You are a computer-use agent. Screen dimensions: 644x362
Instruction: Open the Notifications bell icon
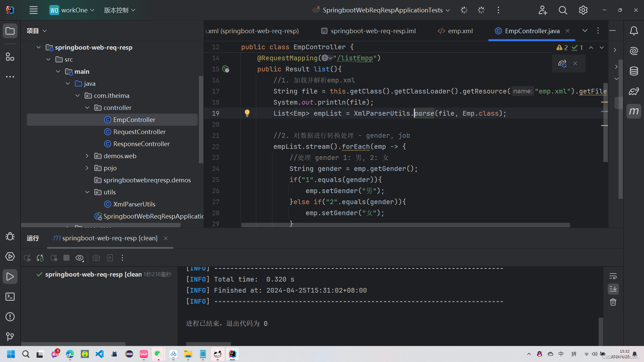coord(634,31)
